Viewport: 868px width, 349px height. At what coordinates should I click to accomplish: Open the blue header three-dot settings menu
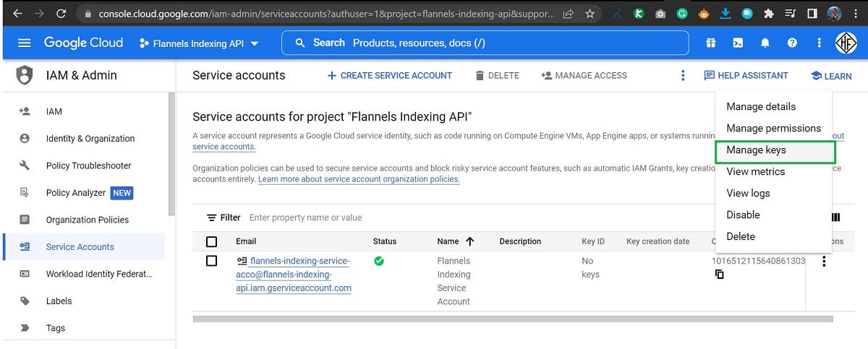click(819, 43)
